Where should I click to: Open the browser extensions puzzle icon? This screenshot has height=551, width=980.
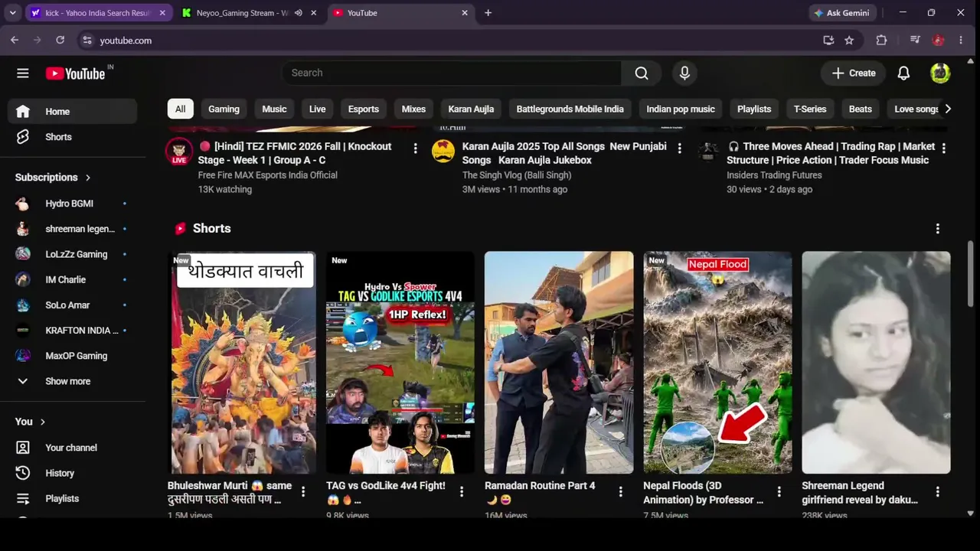point(881,40)
